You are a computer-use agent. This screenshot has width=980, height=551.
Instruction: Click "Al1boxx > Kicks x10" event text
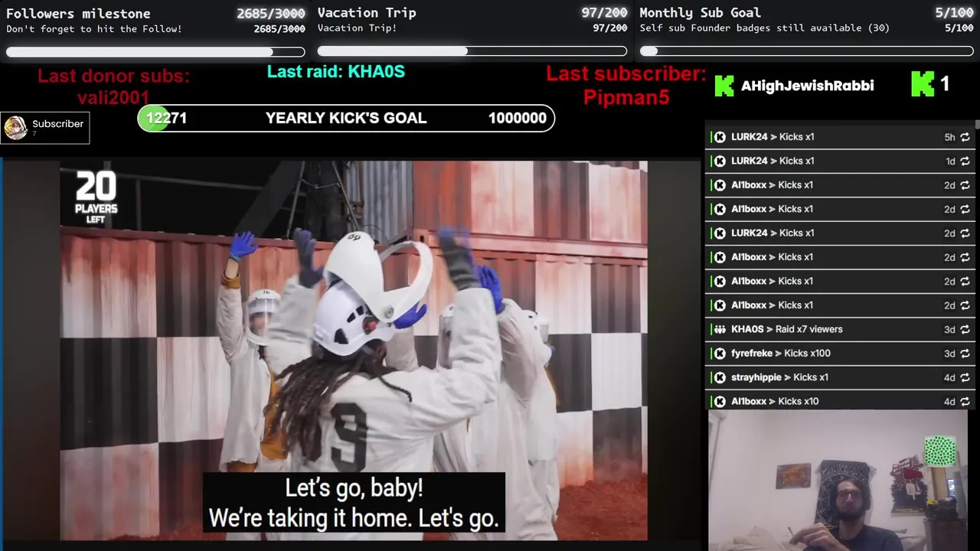(775, 401)
